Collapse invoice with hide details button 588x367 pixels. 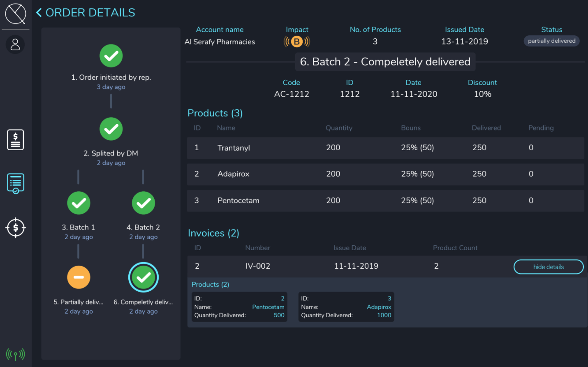coord(548,267)
